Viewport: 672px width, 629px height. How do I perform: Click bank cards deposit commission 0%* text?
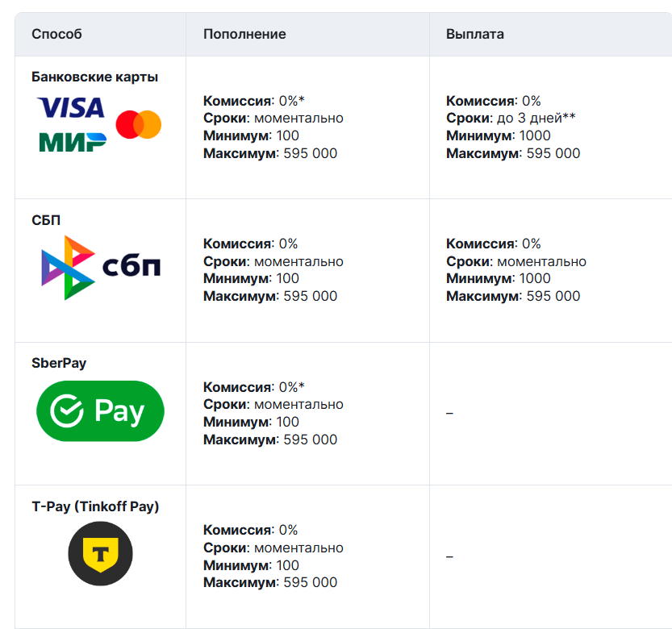click(x=253, y=101)
